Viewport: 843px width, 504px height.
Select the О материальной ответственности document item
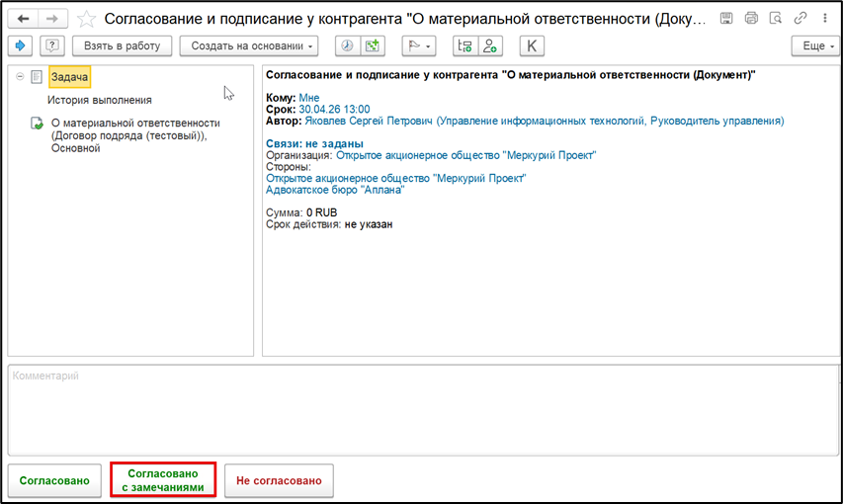[135, 135]
